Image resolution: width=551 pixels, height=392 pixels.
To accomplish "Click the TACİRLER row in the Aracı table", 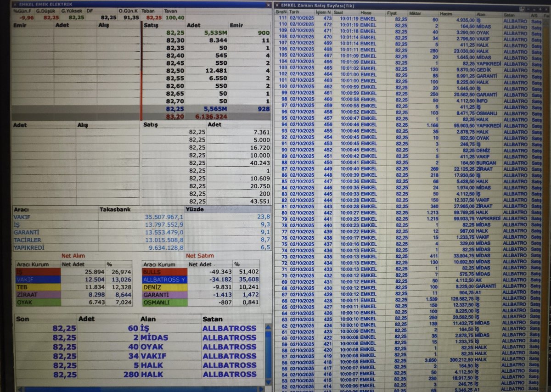I will click(141, 240).
